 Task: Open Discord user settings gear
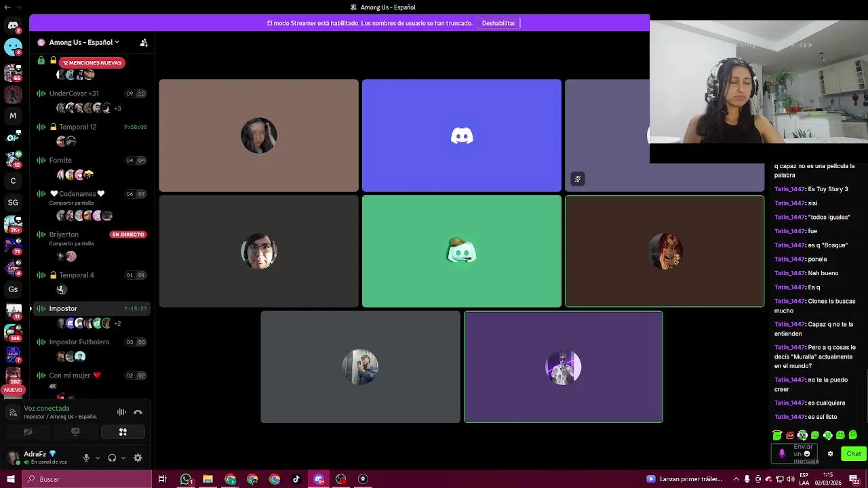[138, 457]
